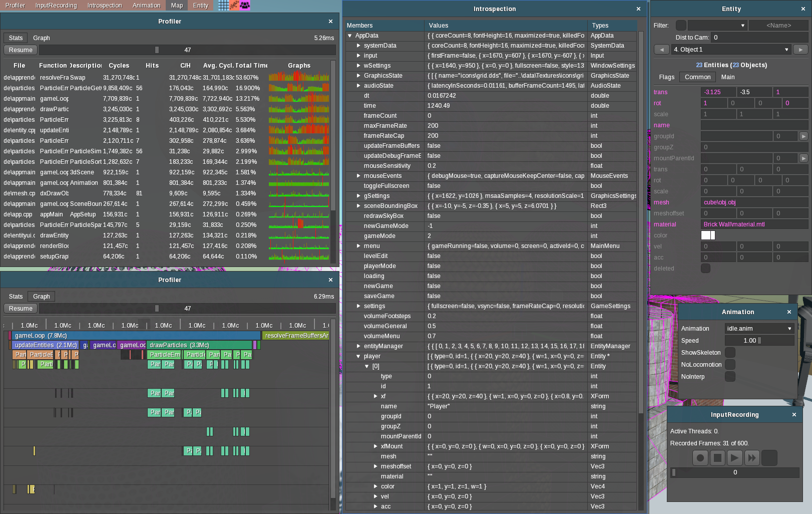The image size is (812, 514).
Task: Click the orange particles icon in toolbar
Action: 234,6
